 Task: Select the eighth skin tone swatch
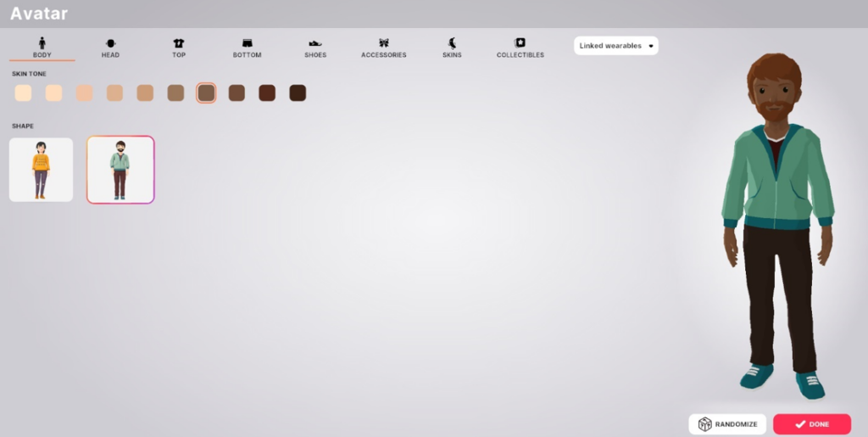237,93
